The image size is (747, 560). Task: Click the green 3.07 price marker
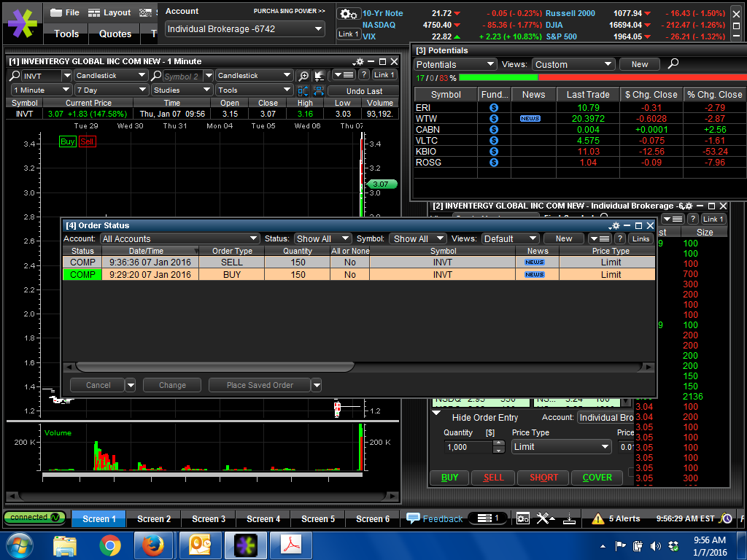(381, 184)
